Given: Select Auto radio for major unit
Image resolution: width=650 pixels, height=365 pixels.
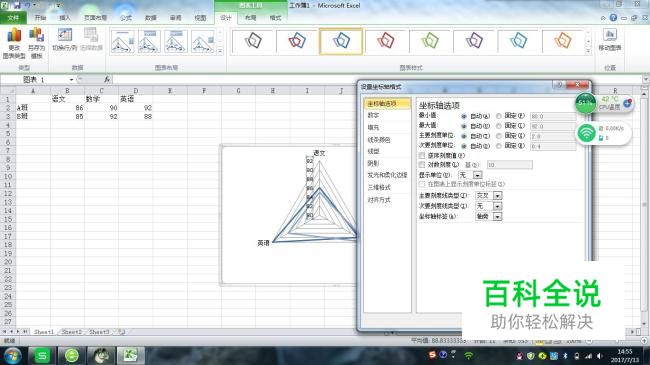Looking at the screenshot, I should [464, 136].
